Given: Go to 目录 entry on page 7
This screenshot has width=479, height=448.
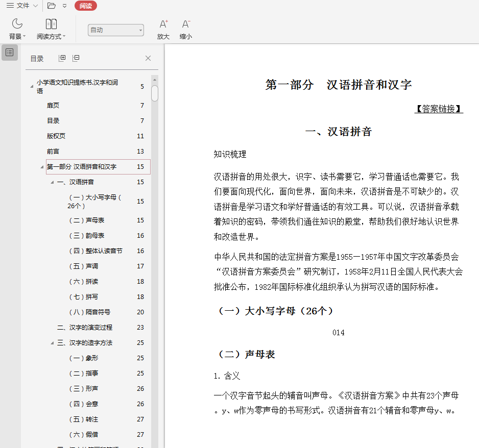Looking at the screenshot, I should pos(53,121).
